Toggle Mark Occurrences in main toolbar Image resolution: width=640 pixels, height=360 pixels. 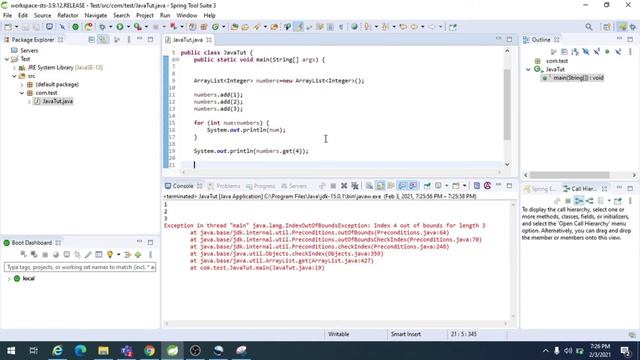[x=299, y=27]
